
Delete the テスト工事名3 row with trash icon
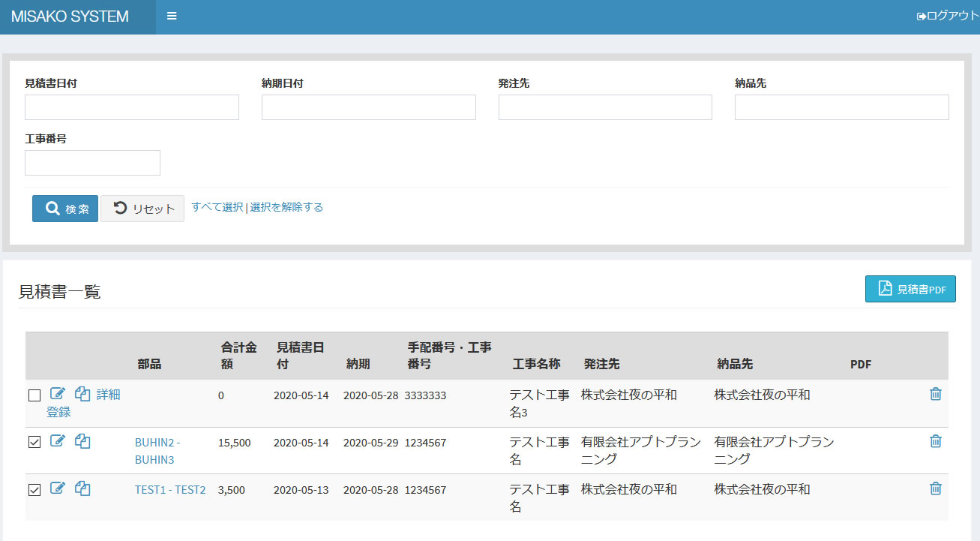[x=935, y=394]
